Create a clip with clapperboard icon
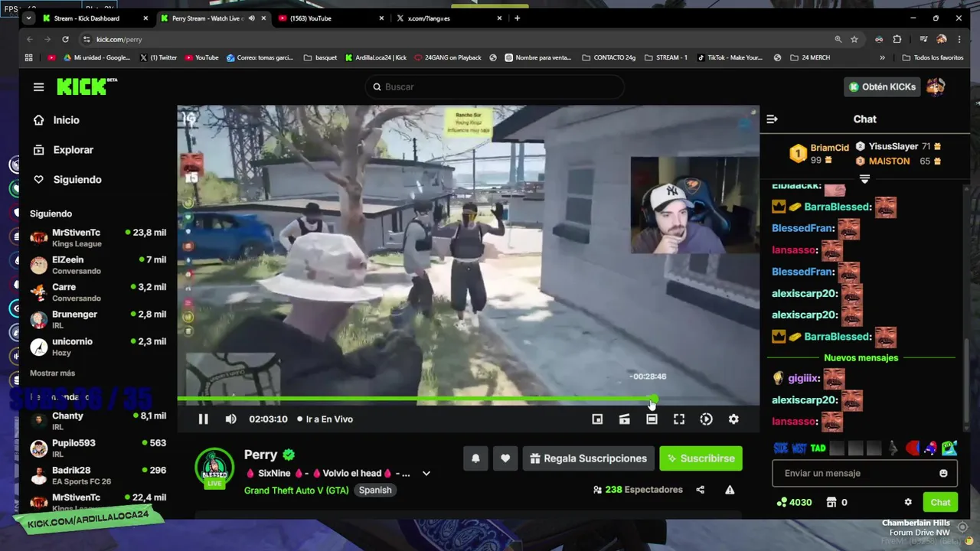980x551 pixels. (x=625, y=419)
